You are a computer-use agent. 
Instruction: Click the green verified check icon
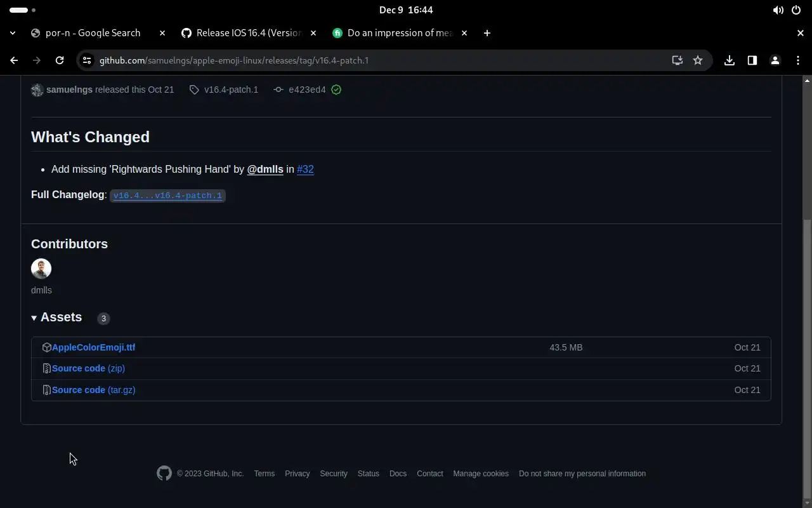point(336,90)
